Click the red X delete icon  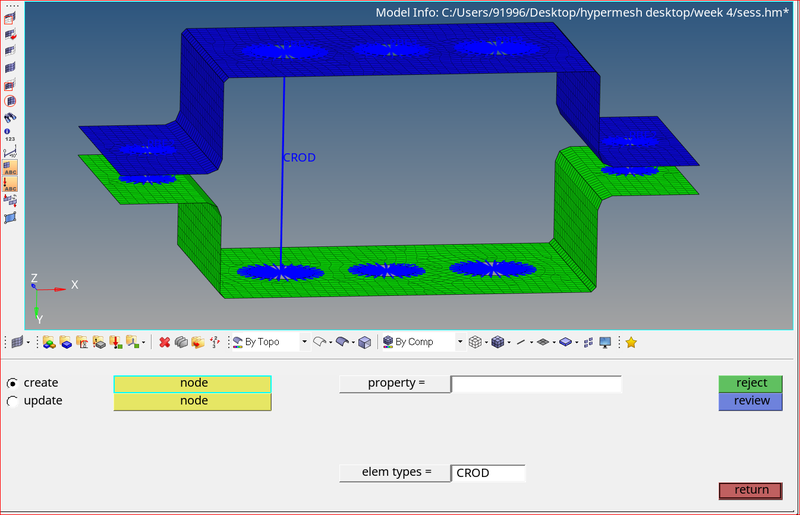pyautogui.click(x=164, y=342)
